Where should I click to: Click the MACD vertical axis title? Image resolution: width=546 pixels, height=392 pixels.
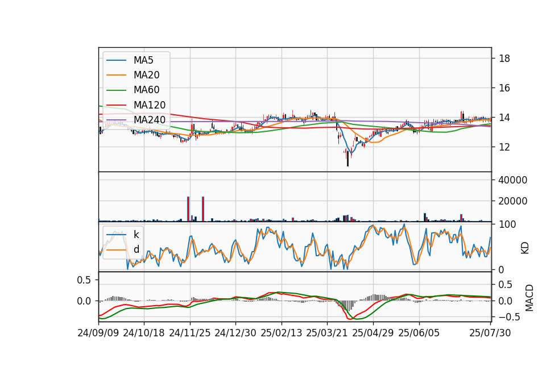tap(530, 298)
